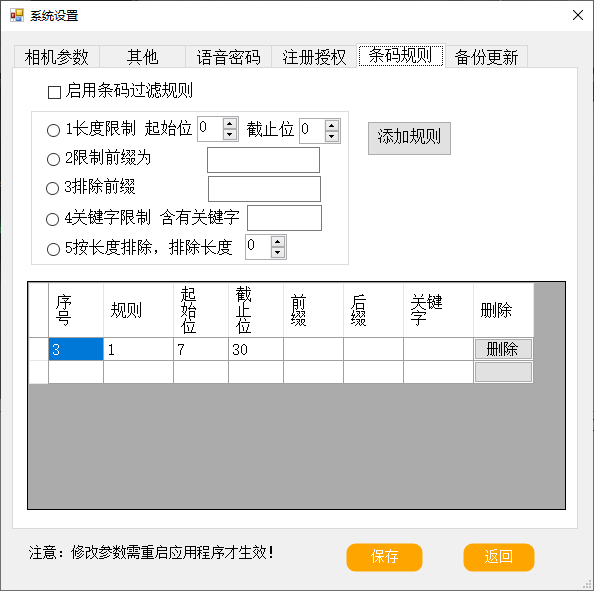Open the 备份更新 tab
594x591 pixels.
(x=486, y=57)
